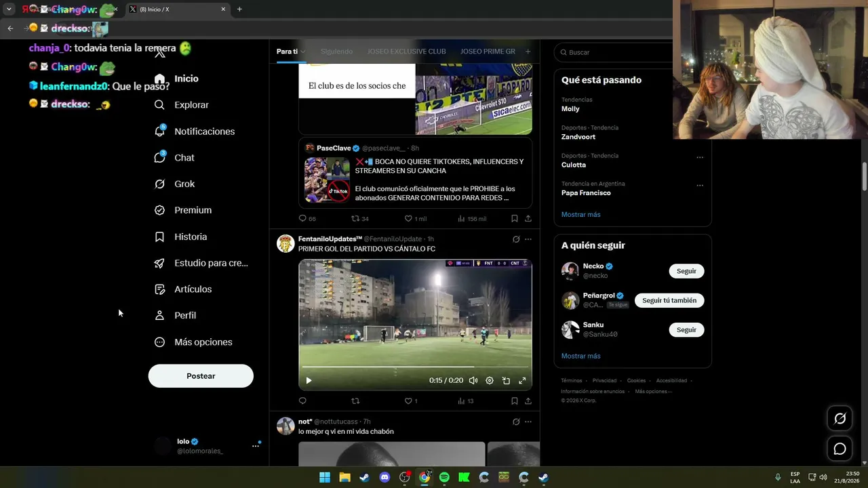Open the Culotta trending topic
The height and width of the screenshot is (488, 868).
574,165
